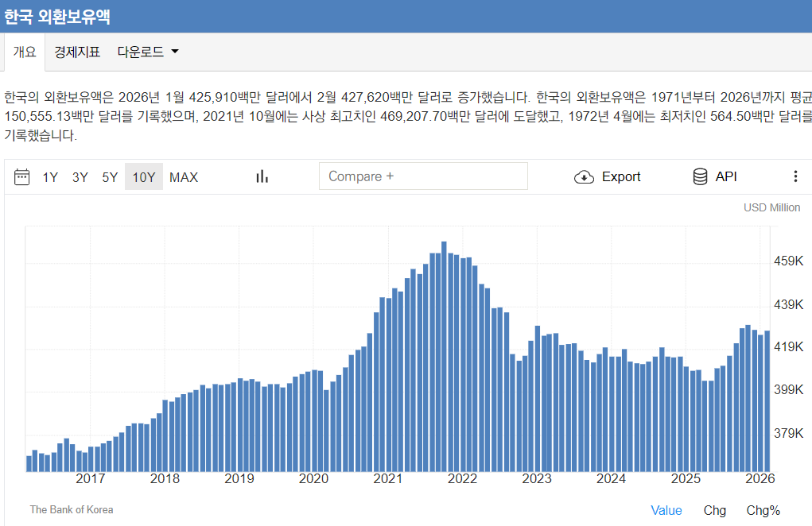Select the 1Y time range
812x526 pixels.
point(50,177)
